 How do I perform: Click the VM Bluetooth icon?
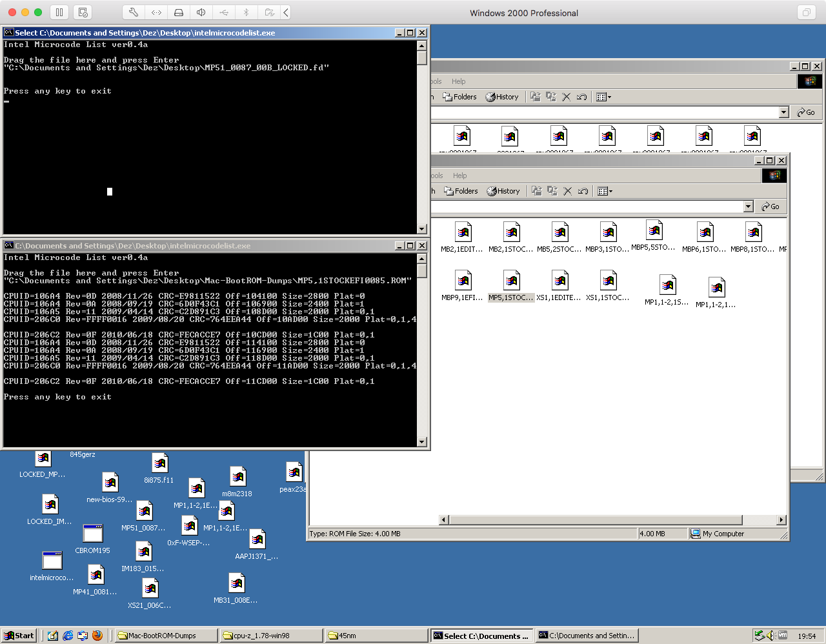pyautogui.click(x=247, y=12)
